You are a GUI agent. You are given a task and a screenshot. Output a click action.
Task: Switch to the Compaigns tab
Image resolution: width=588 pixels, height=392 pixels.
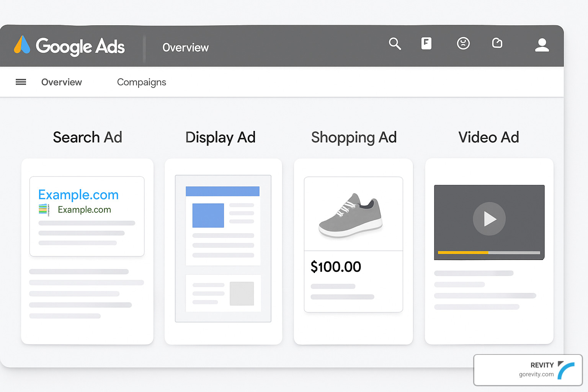point(141,82)
